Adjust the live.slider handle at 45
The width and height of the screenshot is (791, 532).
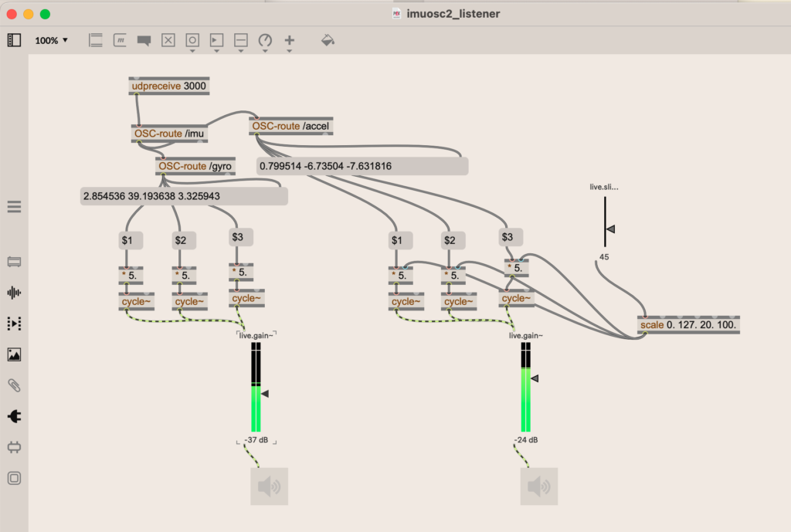pos(610,229)
